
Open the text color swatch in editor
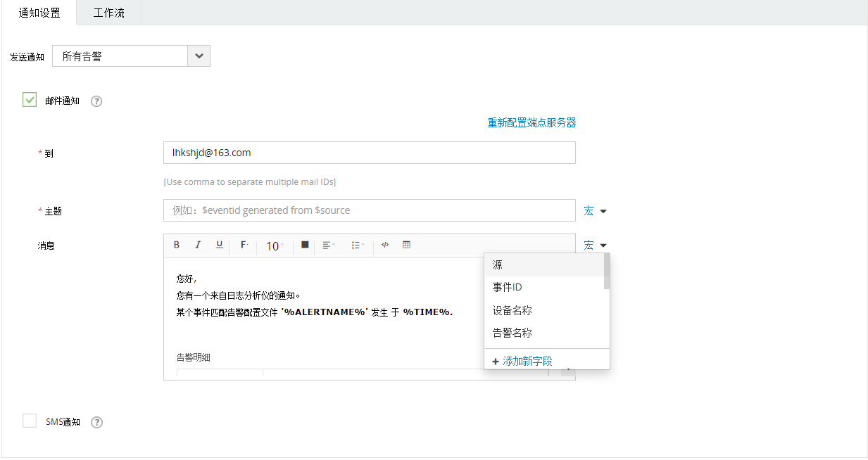click(305, 245)
